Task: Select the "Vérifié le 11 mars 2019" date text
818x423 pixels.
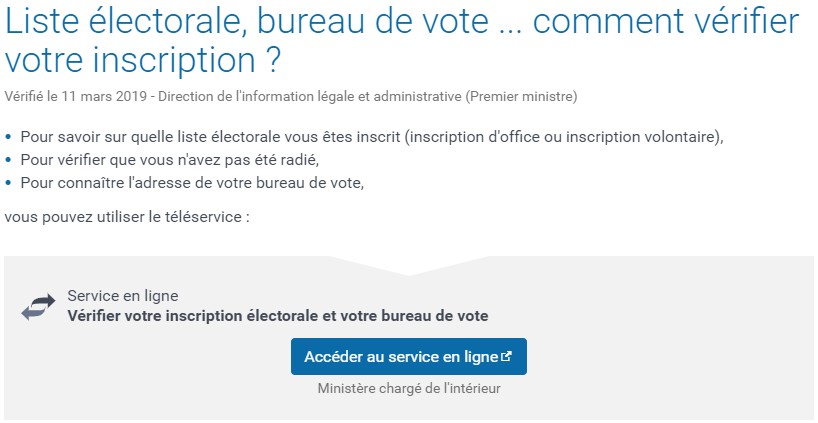Action: click(75, 97)
